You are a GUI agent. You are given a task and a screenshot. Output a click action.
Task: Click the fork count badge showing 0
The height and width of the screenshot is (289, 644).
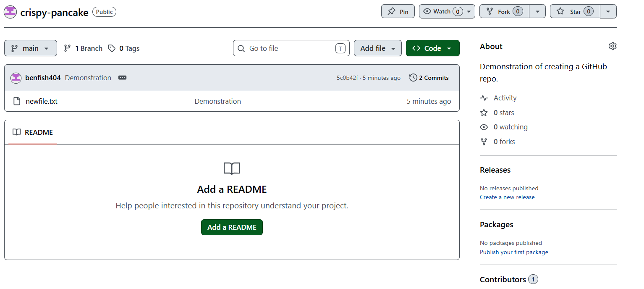pos(518,11)
